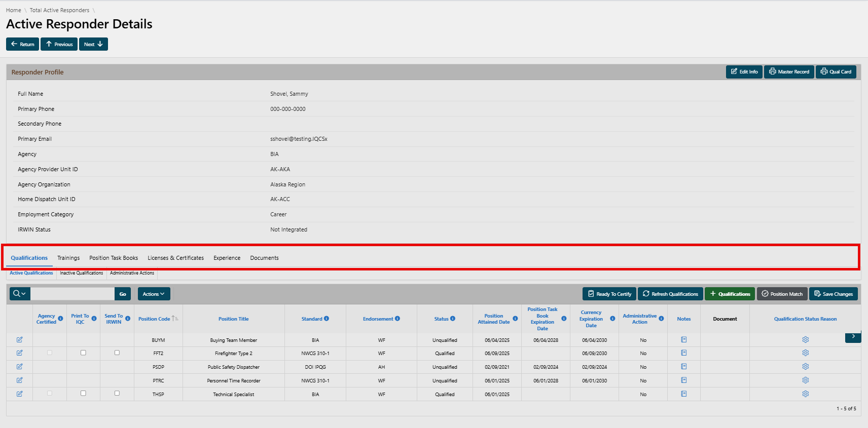Viewport: 868px width, 428px height.
Task: Open edit icon for PTRC row
Action: coord(19,380)
